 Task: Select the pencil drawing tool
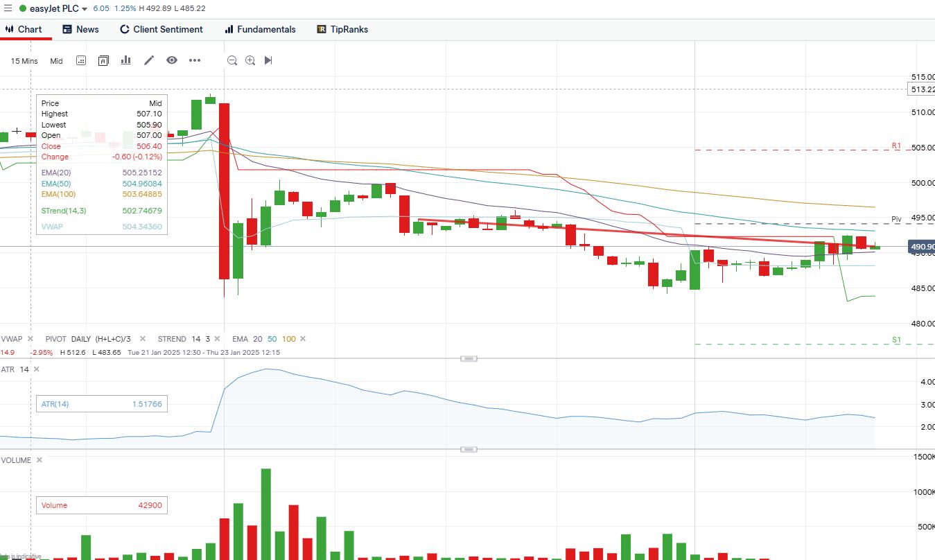click(x=149, y=60)
